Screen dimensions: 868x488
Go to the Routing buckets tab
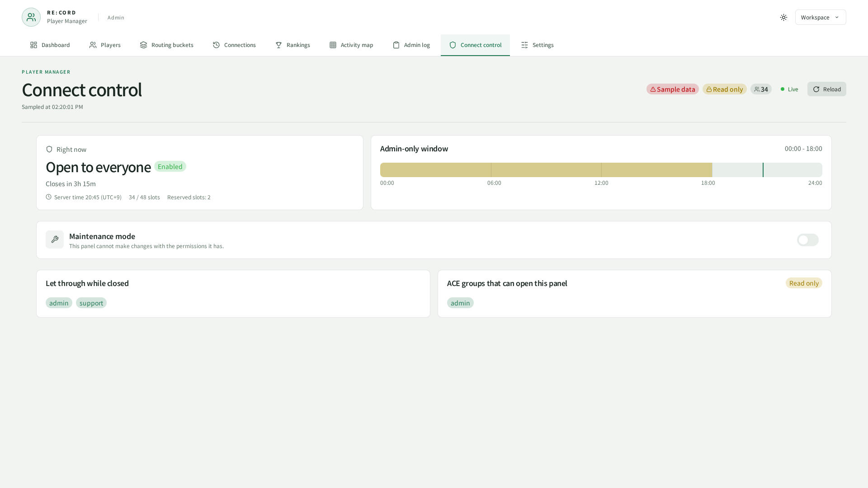coord(167,45)
